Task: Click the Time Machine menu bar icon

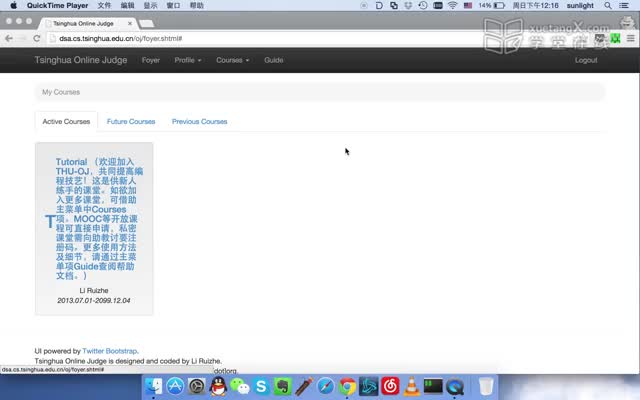Action: click(x=423, y=5)
